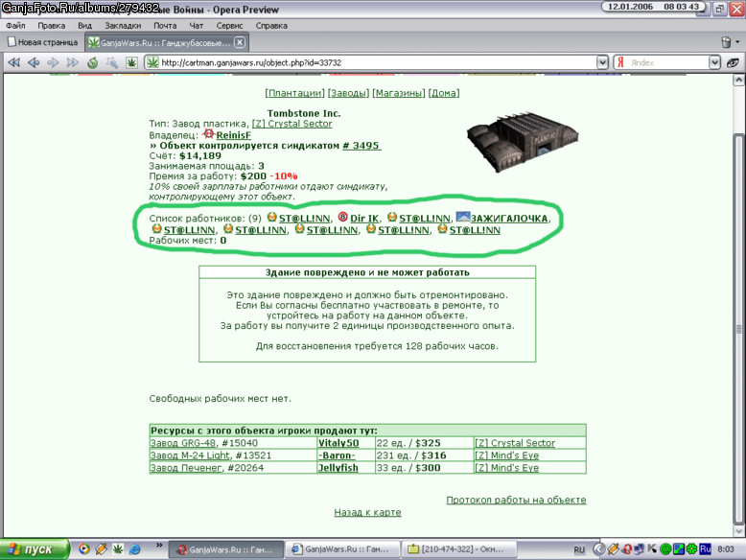Switch to the Новая страница tab

click(x=43, y=42)
